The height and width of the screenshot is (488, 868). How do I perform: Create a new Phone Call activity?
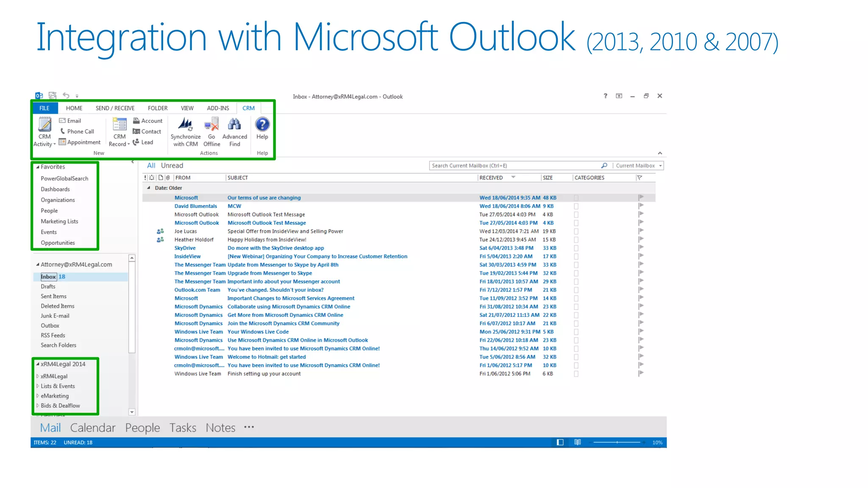point(77,131)
